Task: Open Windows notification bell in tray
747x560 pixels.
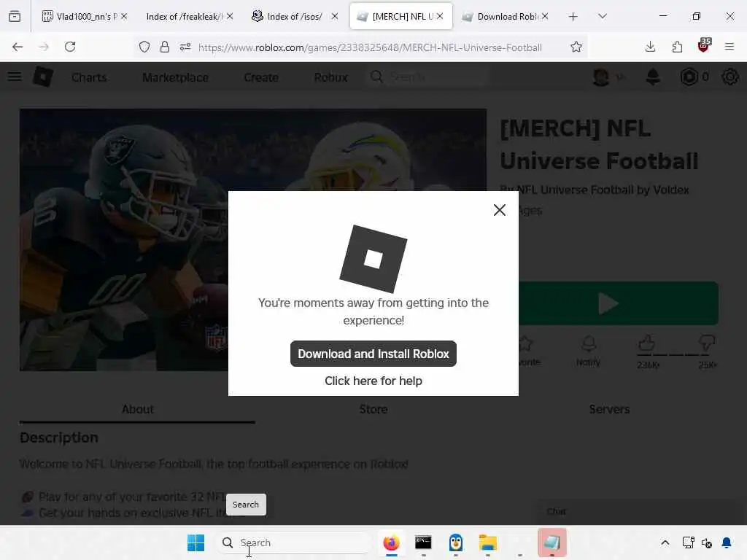Action: pyautogui.click(x=727, y=542)
